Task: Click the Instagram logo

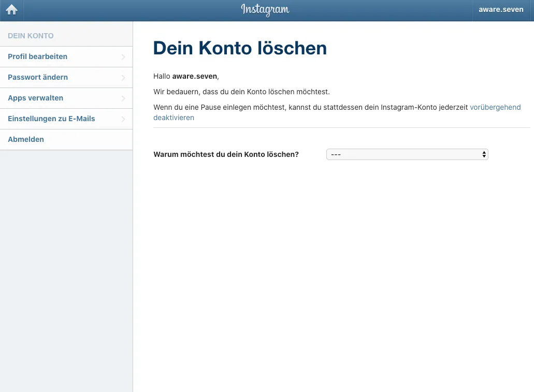Action: tap(265, 9)
